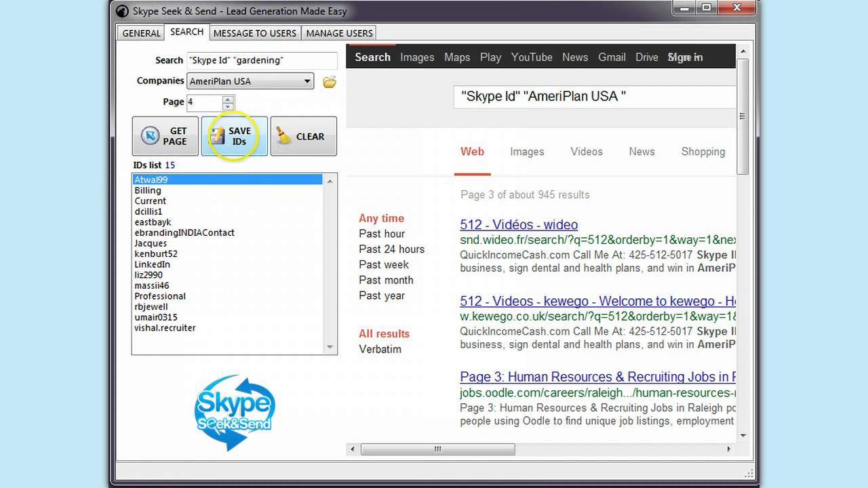Click IDs list scroll down arrow
The height and width of the screenshot is (488, 868).
(330, 347)
